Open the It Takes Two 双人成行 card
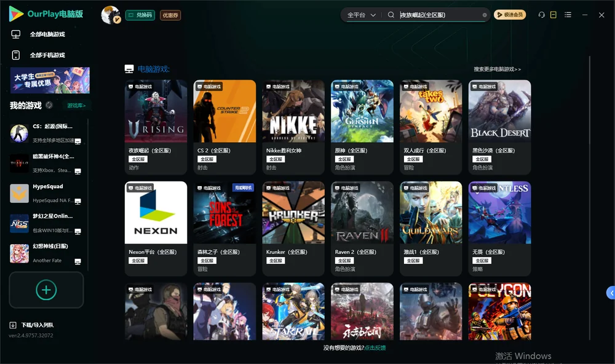Viewport: 615px width, 364px height. tap(431, 127)
